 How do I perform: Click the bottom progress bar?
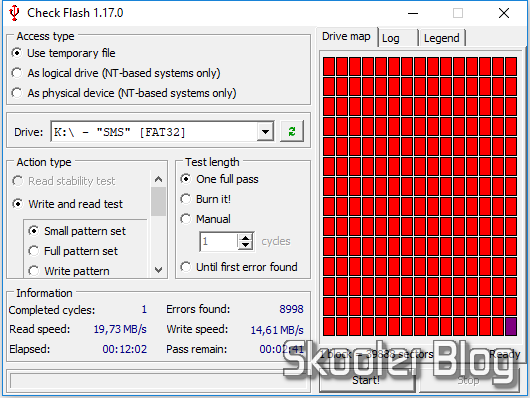coord(158,381)
